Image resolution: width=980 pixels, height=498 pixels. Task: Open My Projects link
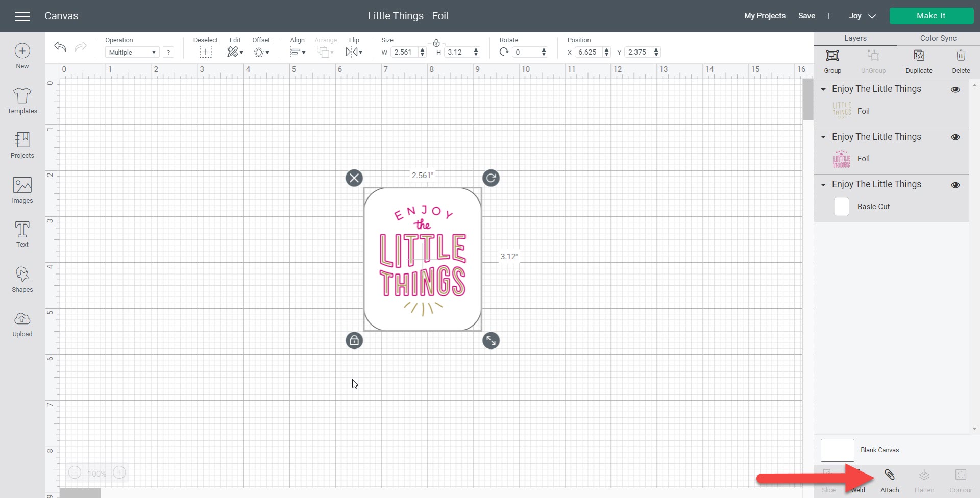click(764, 16)
